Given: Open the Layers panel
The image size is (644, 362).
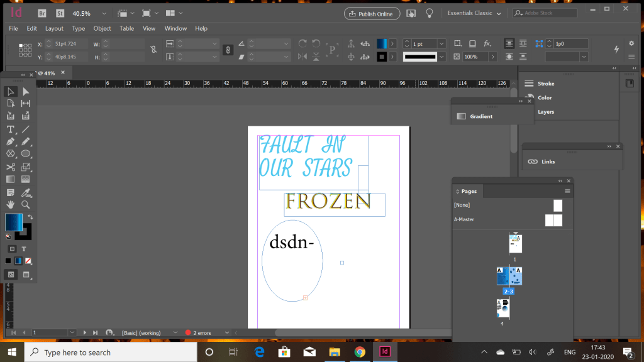Looking at the screenshot, I should (545, 112).
